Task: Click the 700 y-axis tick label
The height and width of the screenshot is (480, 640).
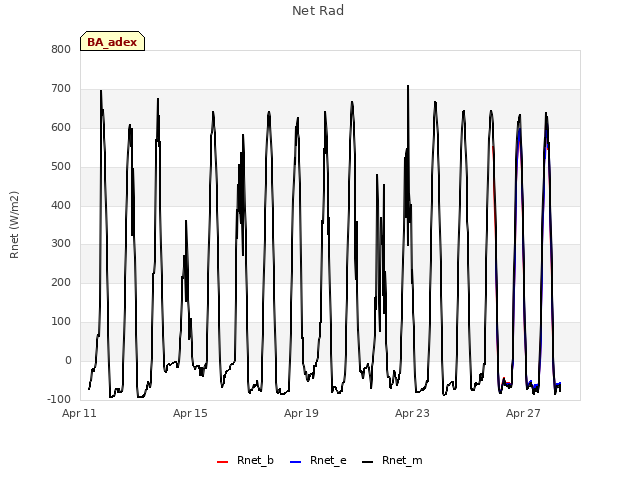Action: coord(61,89)
